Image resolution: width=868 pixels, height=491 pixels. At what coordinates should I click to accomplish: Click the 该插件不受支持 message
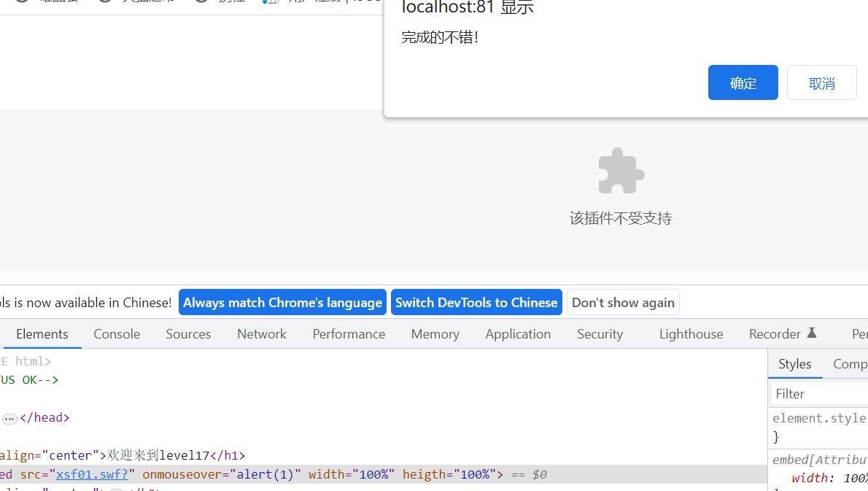[x=621, y=218]
